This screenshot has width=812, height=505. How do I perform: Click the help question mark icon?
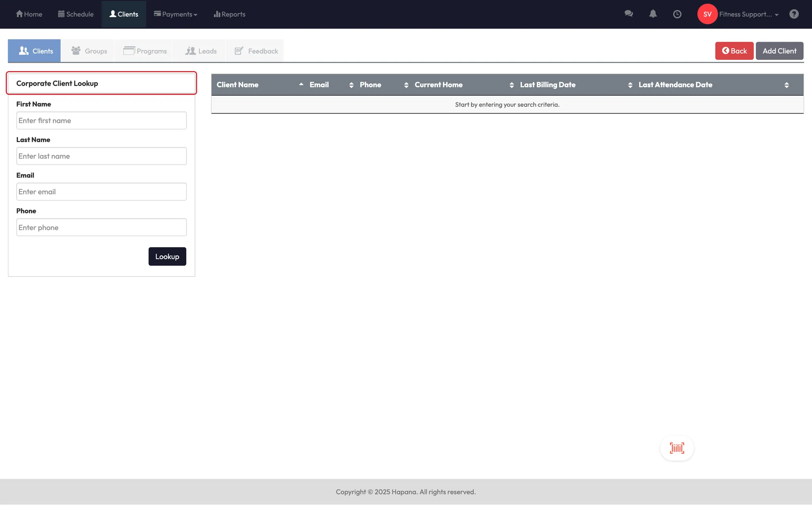(794, 14)
